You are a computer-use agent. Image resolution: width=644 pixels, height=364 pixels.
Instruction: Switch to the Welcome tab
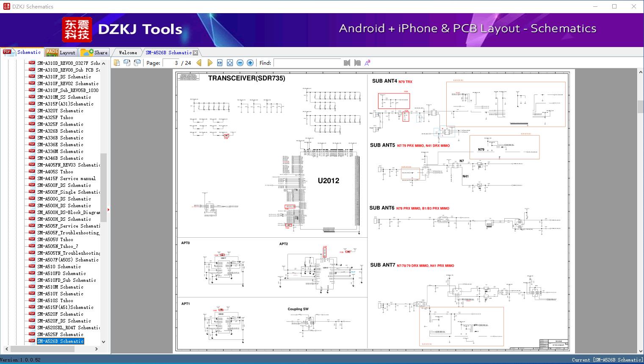tap(128, 53)
